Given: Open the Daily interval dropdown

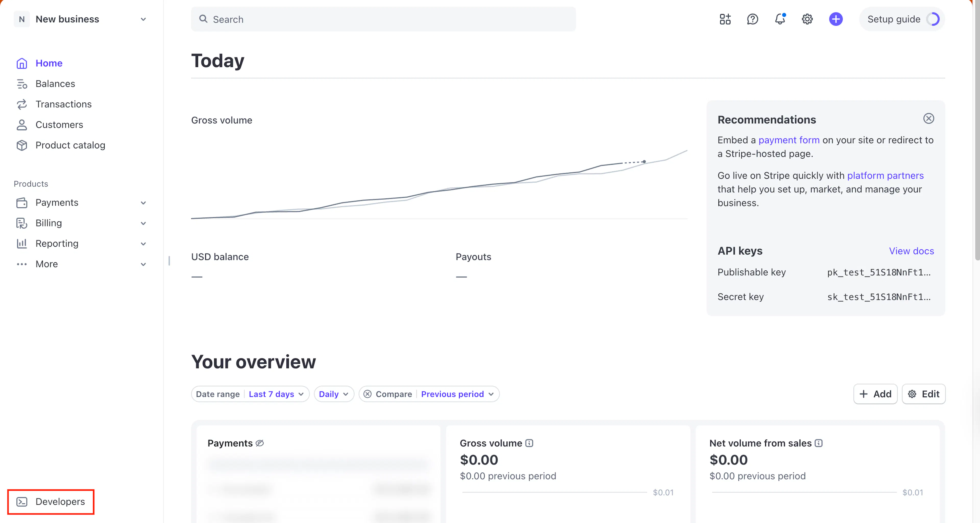Looking at the screenshot, I should (334, 394).
